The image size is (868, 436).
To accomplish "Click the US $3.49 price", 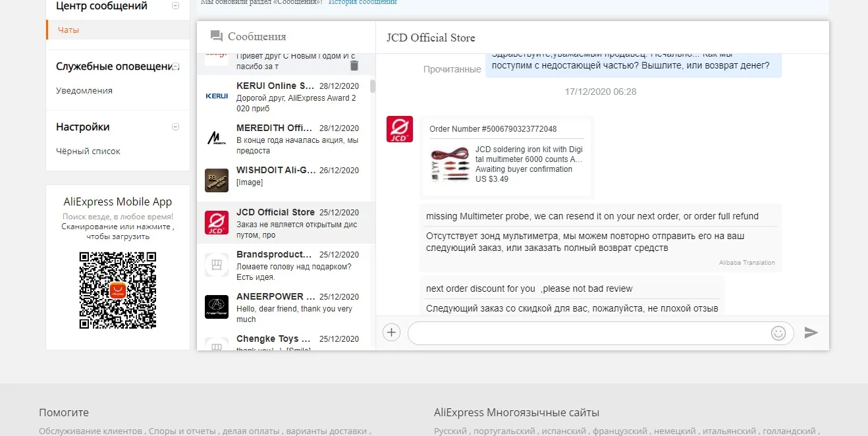I will 492,178.
